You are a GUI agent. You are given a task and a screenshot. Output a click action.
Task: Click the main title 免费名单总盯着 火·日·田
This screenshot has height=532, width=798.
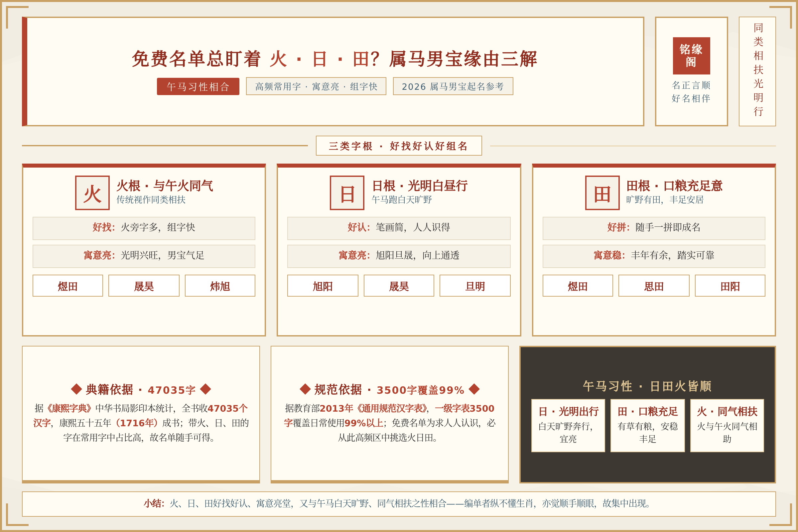click(x=334, y=59)
